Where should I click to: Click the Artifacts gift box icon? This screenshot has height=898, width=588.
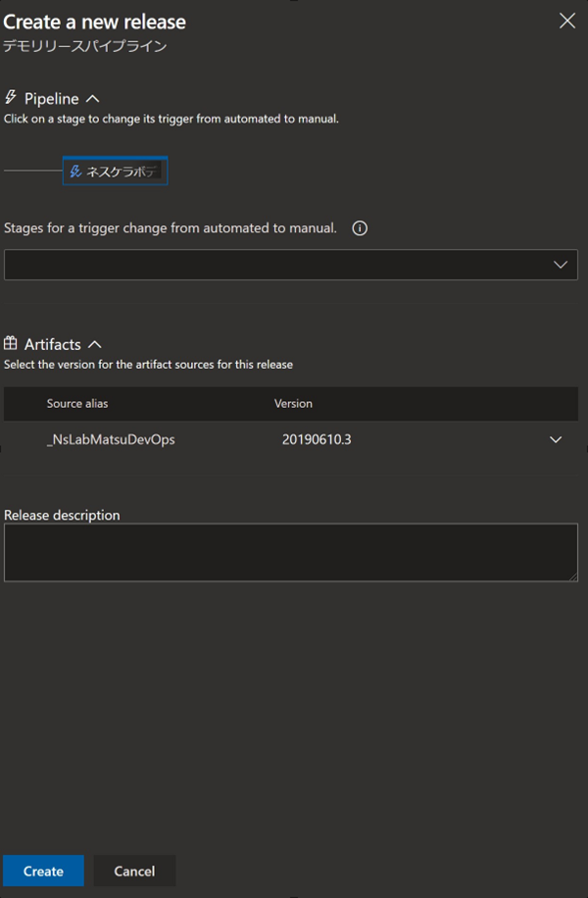pos(11,343)
